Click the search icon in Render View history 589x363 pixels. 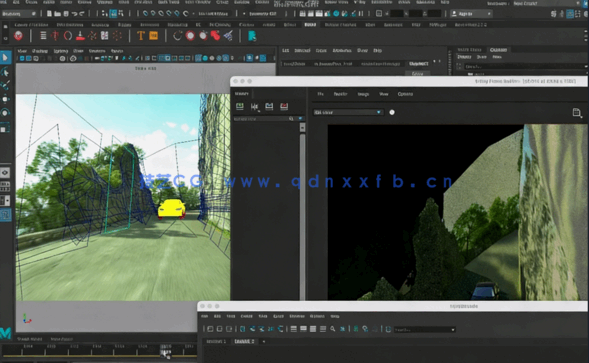291,119
